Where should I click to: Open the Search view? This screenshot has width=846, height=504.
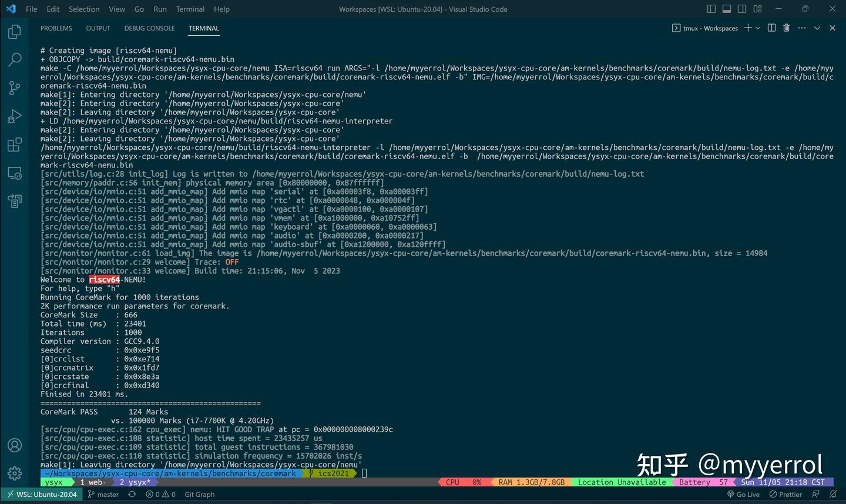(x=15, y=60)
